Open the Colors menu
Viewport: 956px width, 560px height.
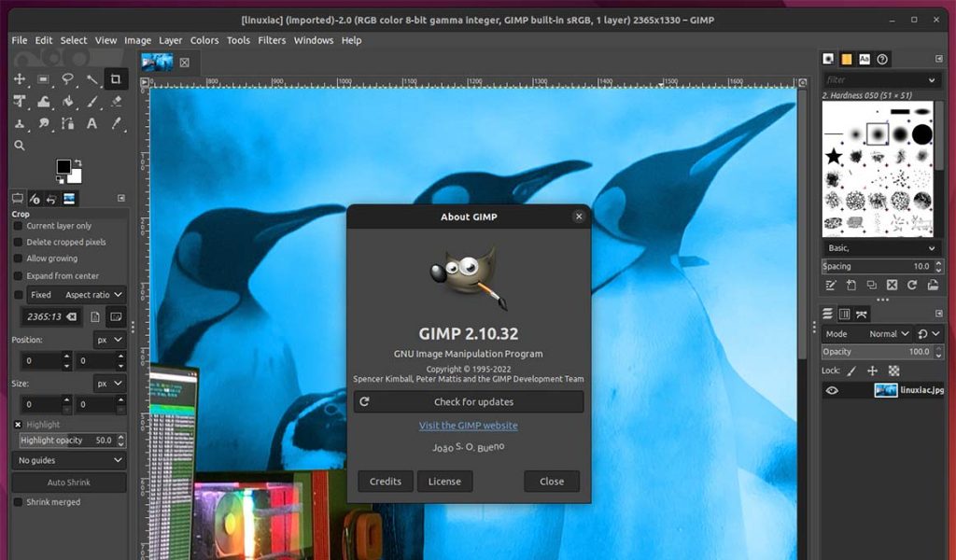[204, 40]
